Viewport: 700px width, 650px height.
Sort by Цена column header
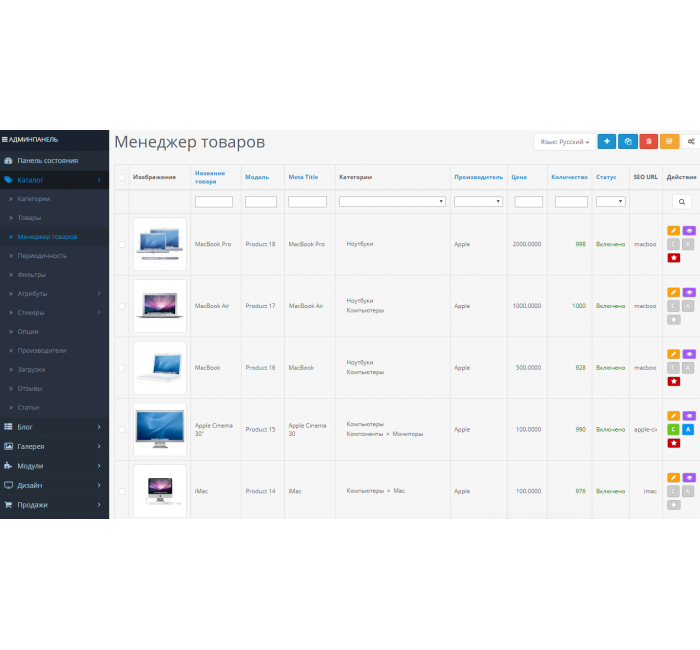(519, 177)
